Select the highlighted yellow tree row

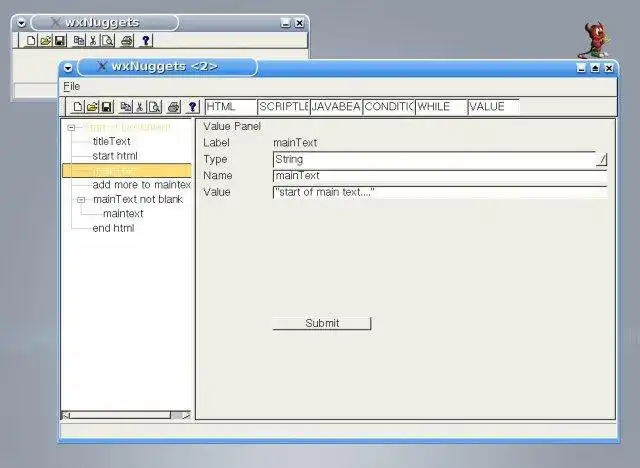click(x=127, y=171)
